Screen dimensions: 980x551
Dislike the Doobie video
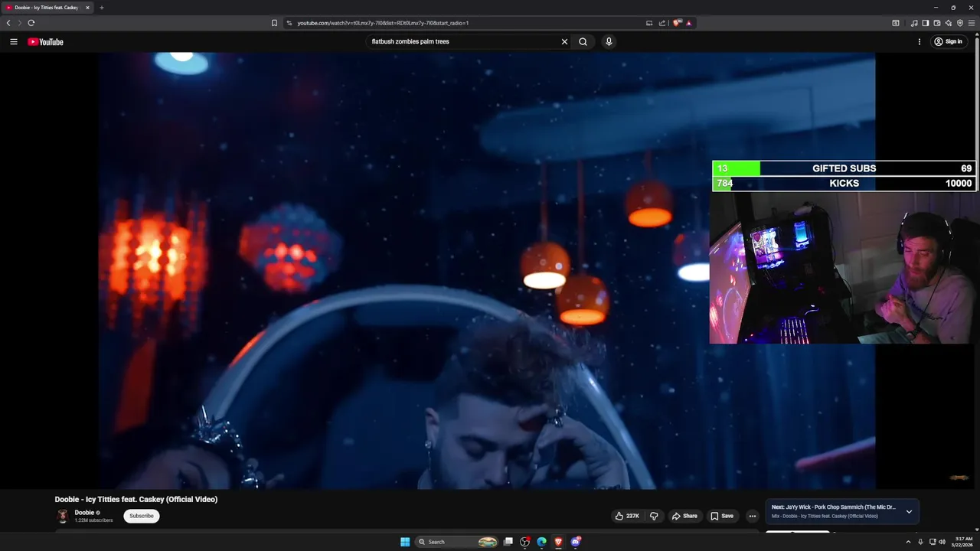coord(654,516)
